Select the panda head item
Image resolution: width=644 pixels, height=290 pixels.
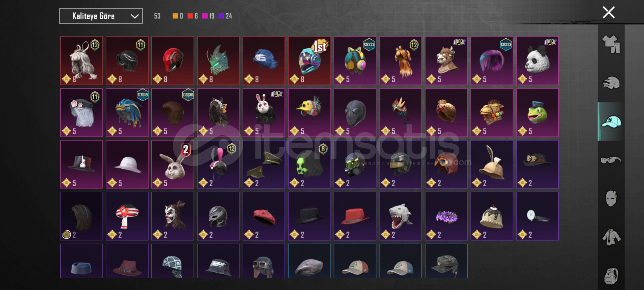(x=537, y=61)
